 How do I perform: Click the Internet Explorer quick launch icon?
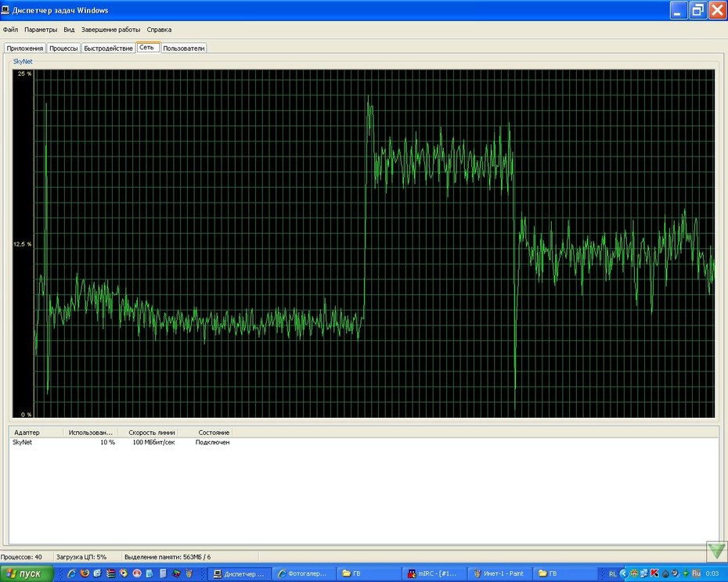tap(71, 573)
